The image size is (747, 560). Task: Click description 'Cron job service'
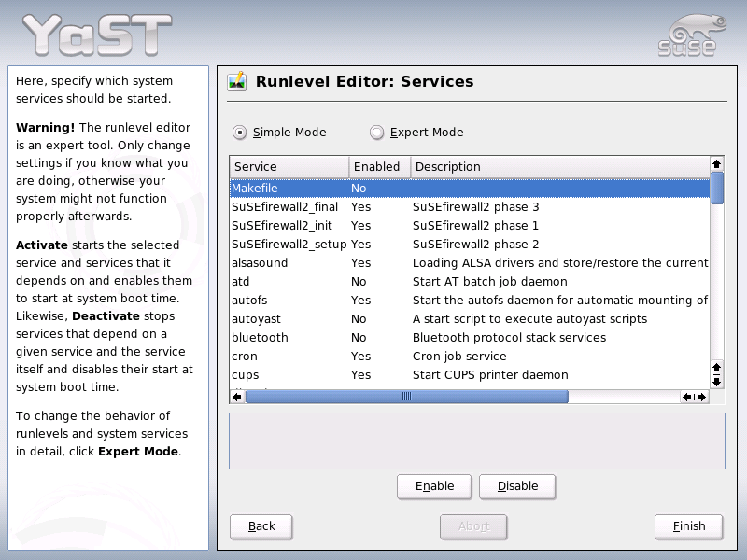[459, 356]
